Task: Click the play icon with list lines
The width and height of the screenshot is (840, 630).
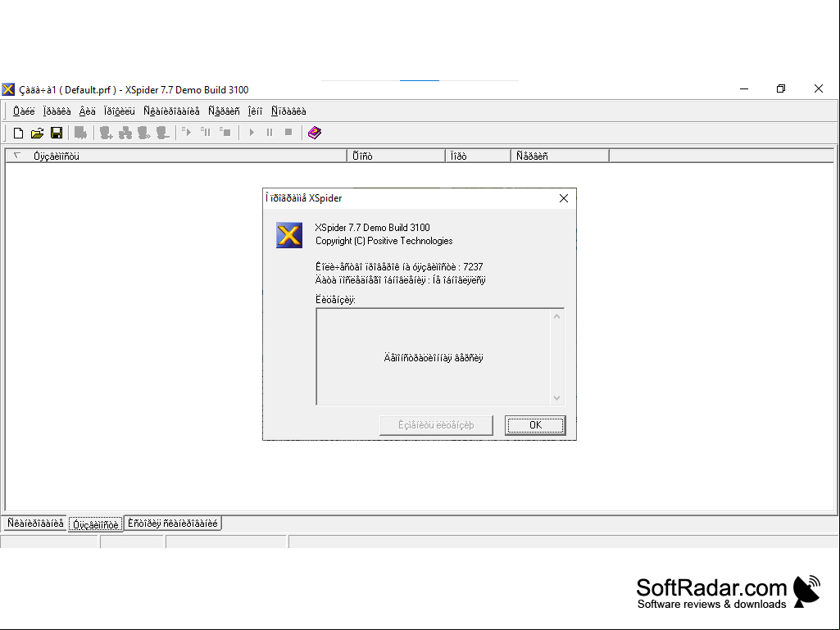Action: point(186,132)
